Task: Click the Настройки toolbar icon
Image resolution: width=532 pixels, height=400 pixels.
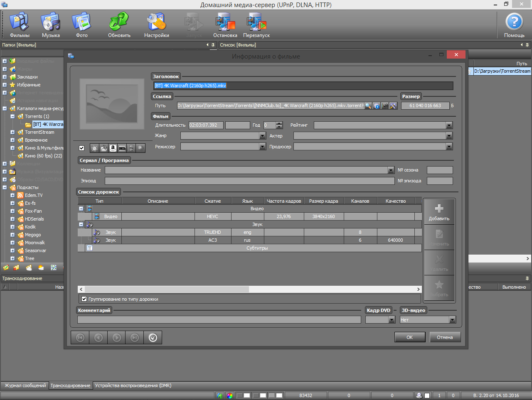Action: click(x=156, y=25)
